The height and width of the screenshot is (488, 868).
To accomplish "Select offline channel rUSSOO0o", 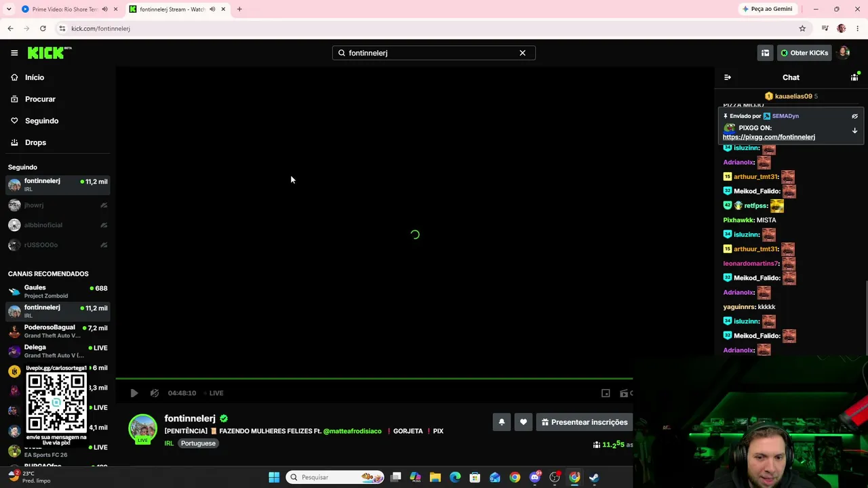I will (x=58, y=245).
